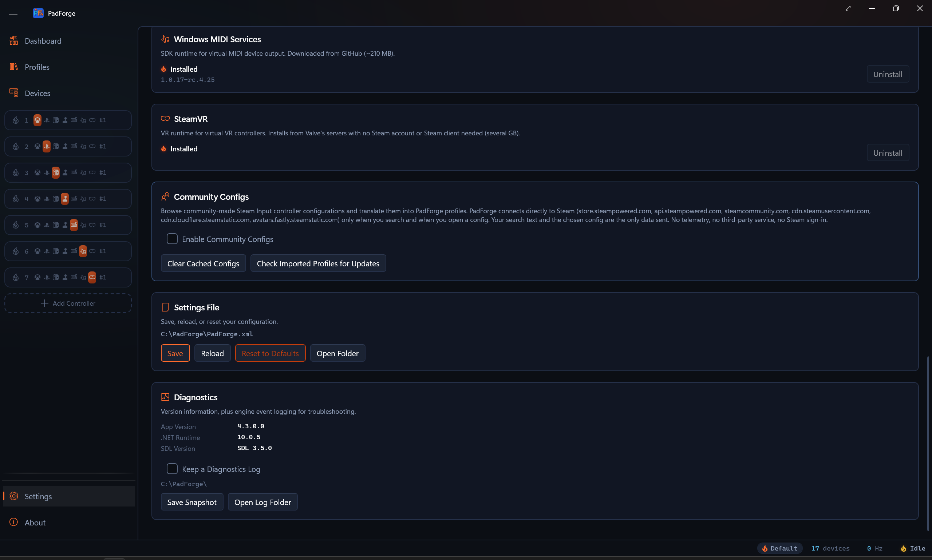Click the highlighted Switch icon on controller 3
The width and height of the screenshot is (932, 560).
tap(55, 172)
